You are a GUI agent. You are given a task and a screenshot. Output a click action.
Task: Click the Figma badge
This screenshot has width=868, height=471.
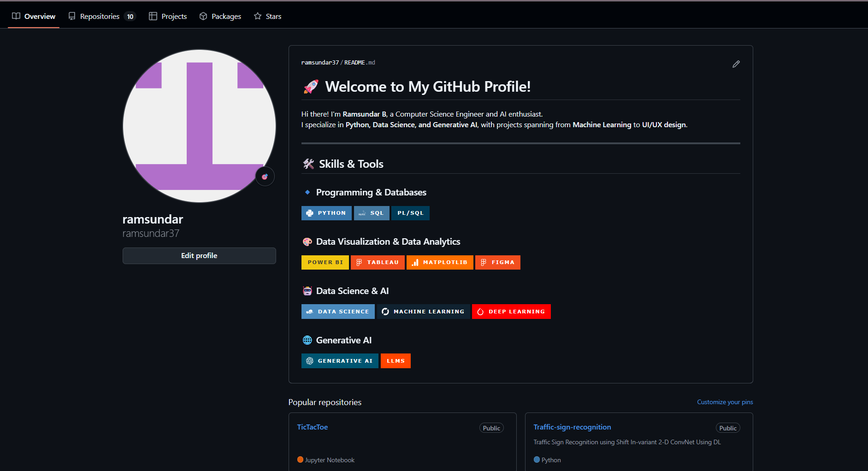pos(498,262)
